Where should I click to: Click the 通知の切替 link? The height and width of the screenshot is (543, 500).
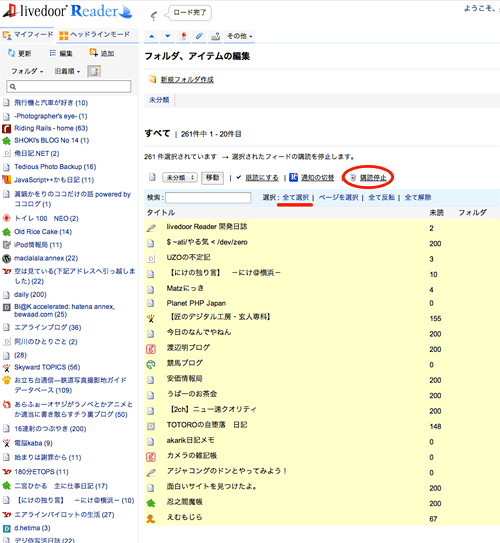coord(318,178)
